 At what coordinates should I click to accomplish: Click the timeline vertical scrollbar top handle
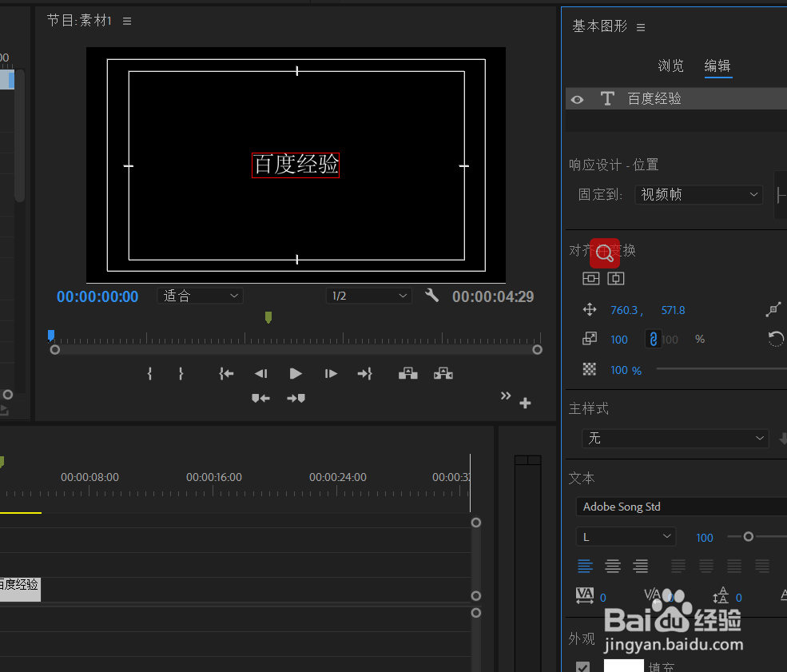click(476, 523)
